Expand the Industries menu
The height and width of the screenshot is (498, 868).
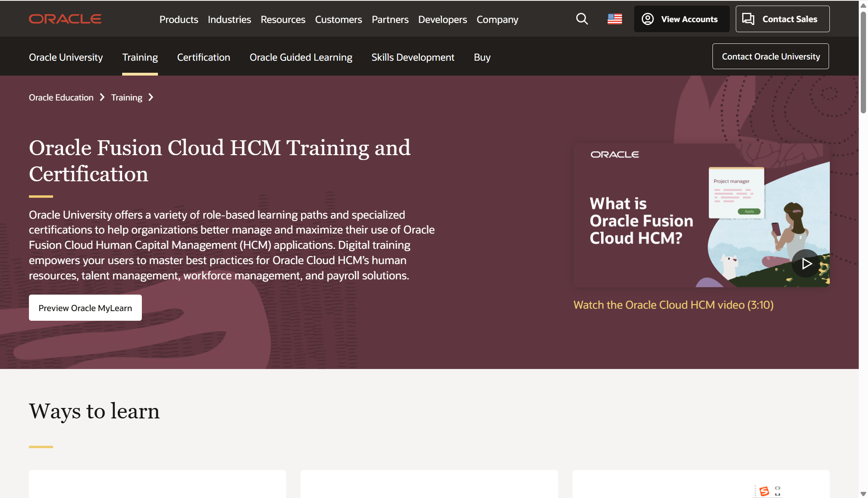pyautogui.click(x=229, y=19)
